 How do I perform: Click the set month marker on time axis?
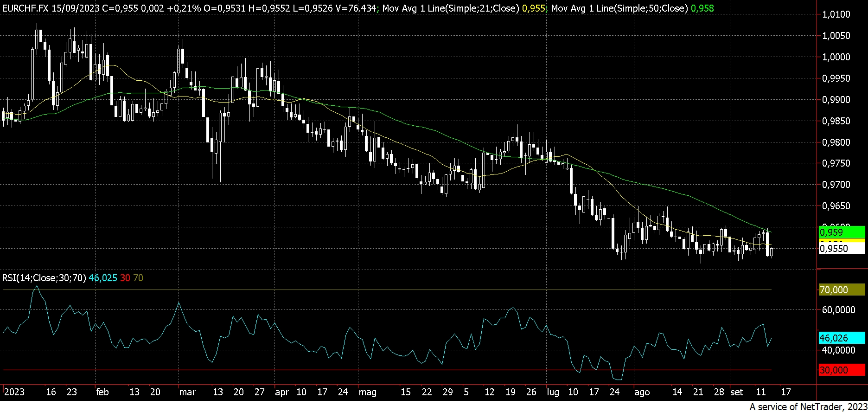pos(737,392)
